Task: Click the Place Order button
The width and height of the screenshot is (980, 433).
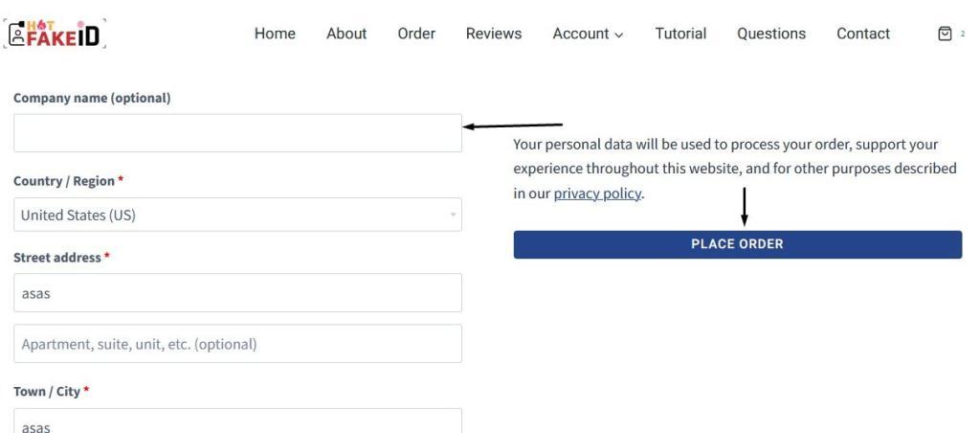Action: click(738, 244)
